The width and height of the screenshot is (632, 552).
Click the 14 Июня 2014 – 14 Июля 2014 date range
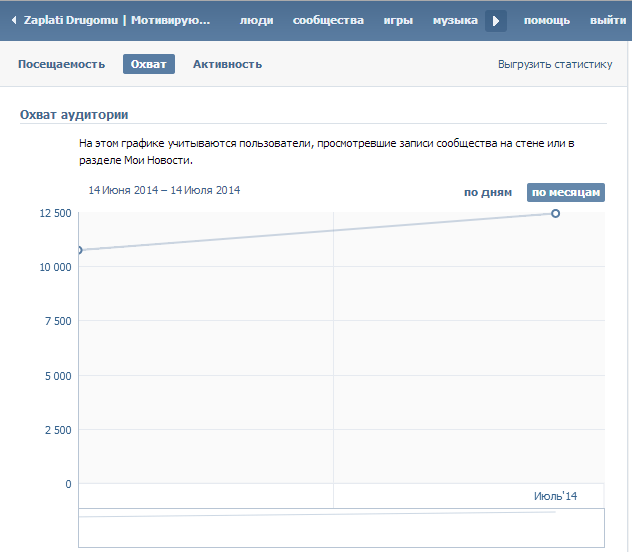pos(164,190)
